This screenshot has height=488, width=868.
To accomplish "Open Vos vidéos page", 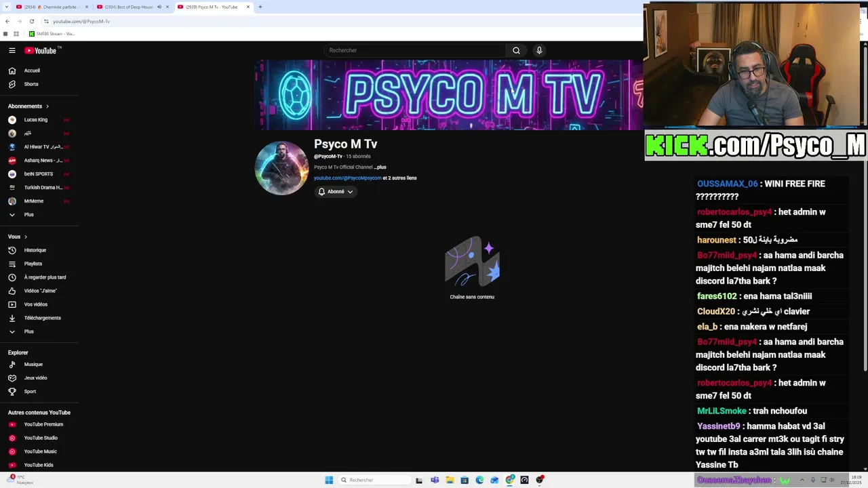I will (36, 304).
